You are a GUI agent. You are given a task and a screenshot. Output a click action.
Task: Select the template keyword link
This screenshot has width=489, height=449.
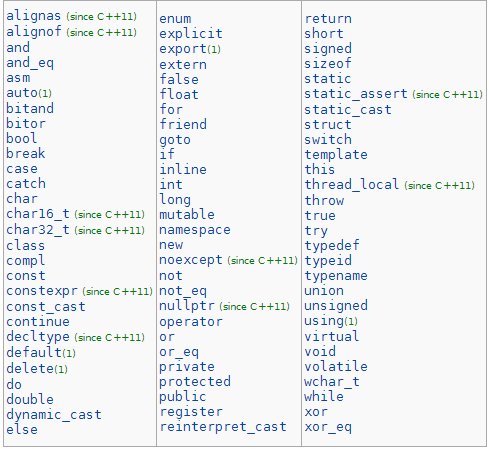coord(336,155)
